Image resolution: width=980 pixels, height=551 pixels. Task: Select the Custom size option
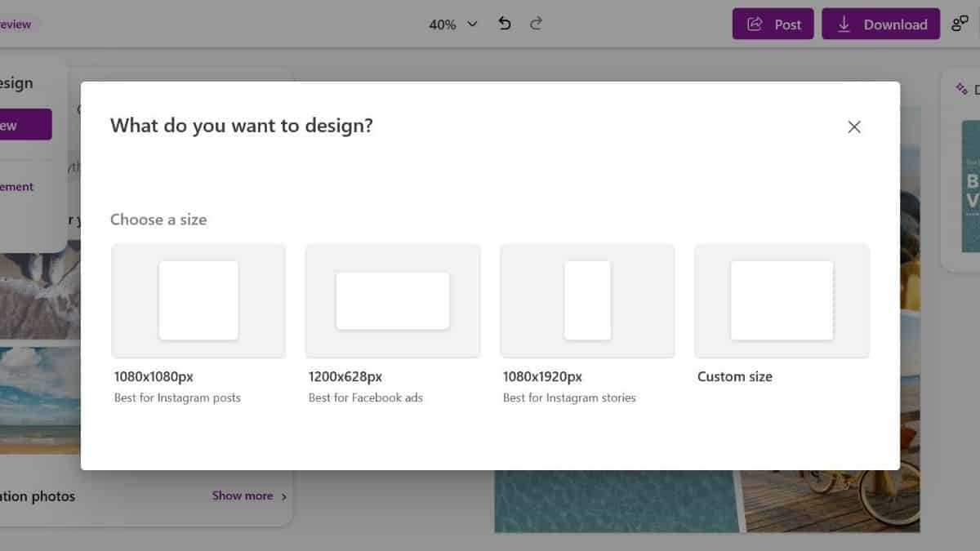tap(781, 300)
